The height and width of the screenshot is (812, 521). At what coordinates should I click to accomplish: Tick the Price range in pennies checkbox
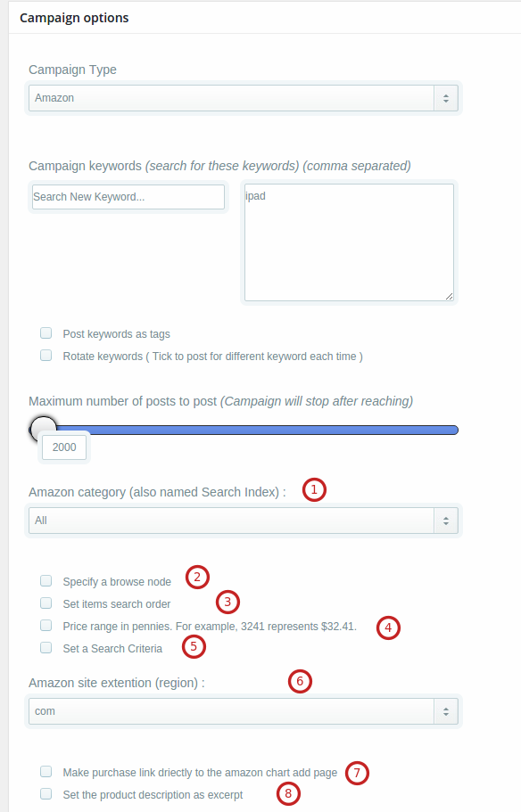click(46, 625)
